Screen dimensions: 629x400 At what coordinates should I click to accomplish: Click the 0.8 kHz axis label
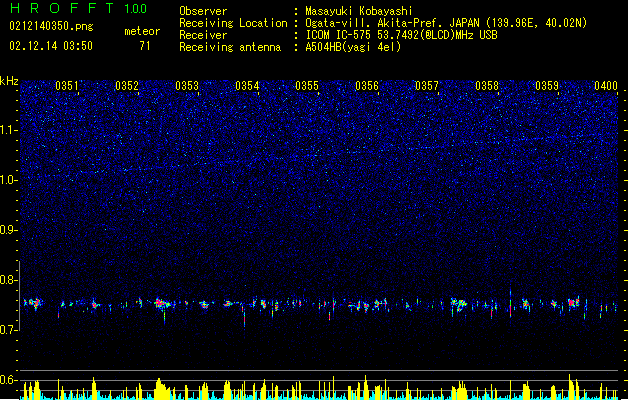[9, 280]
